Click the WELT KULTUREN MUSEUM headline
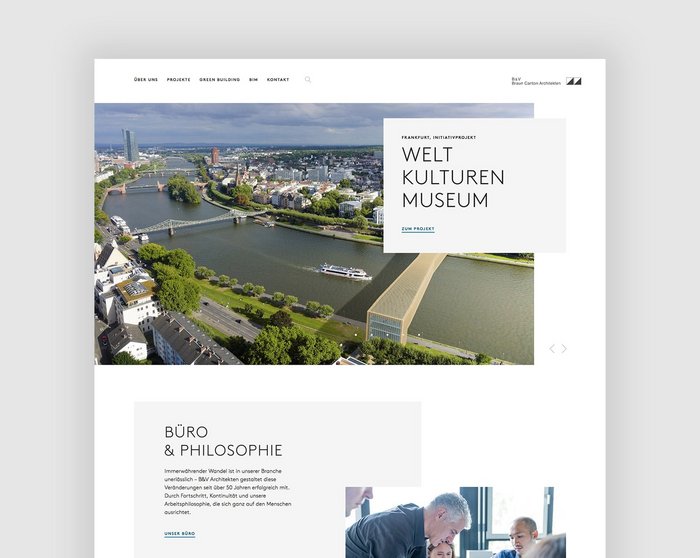The height and width of the screenshot is (558, 700). pyautogui.click(x=453, y=177)
